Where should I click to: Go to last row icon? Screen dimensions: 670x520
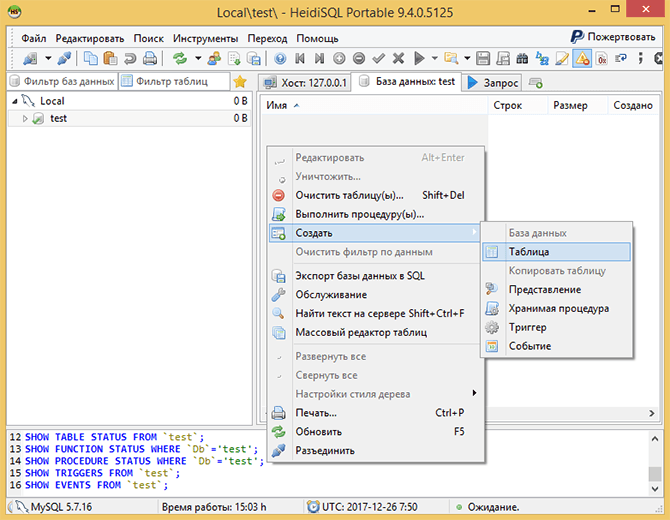click(x=319, y=58)
